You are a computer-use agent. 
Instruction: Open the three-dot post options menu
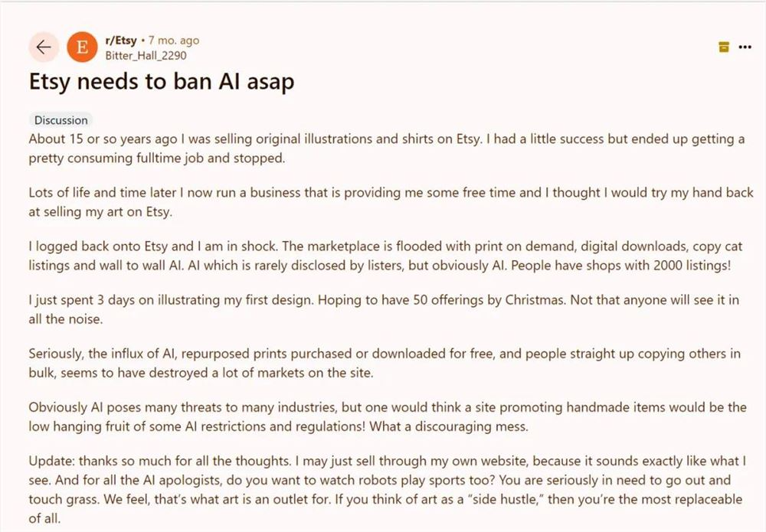tap(745, 47)
